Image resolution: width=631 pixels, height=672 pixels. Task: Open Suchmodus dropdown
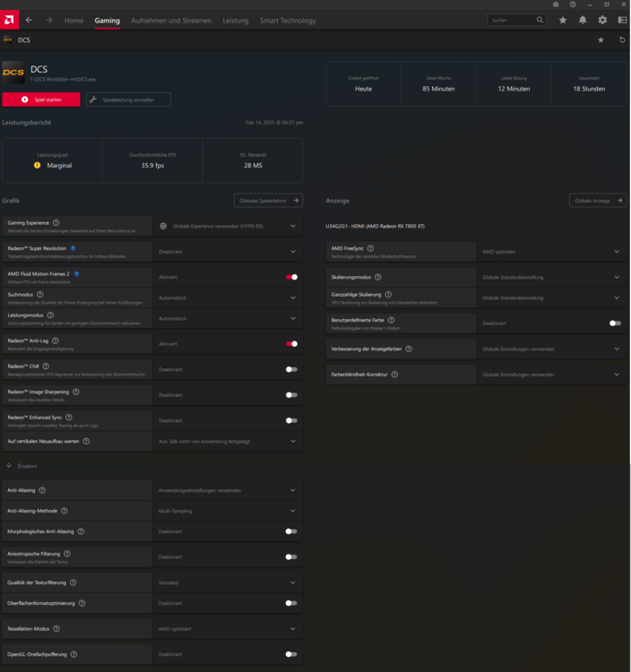click(228, 297)
